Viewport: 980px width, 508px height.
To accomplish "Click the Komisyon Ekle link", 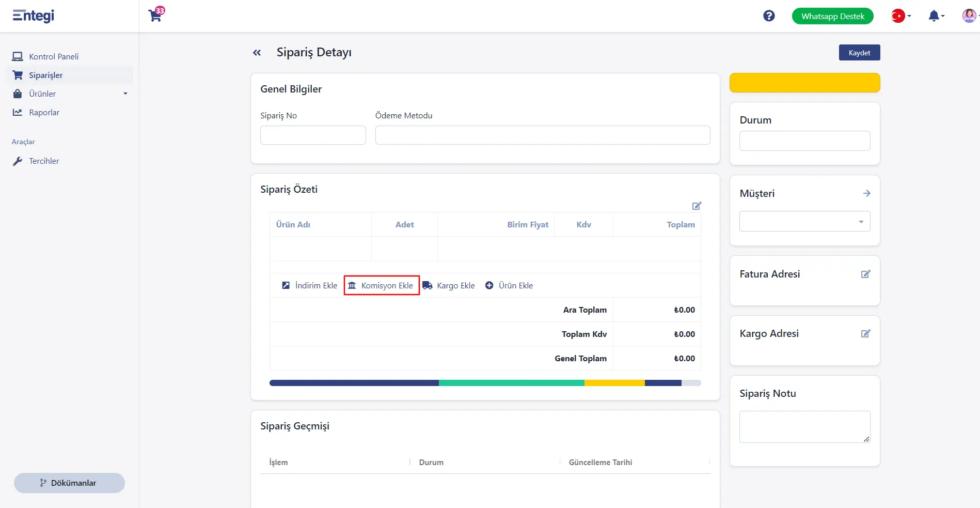I will click(387, 285).
